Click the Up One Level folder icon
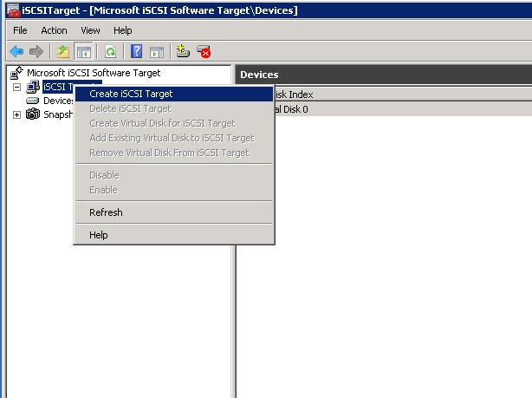The image size is (532, 398). point(63,52)
